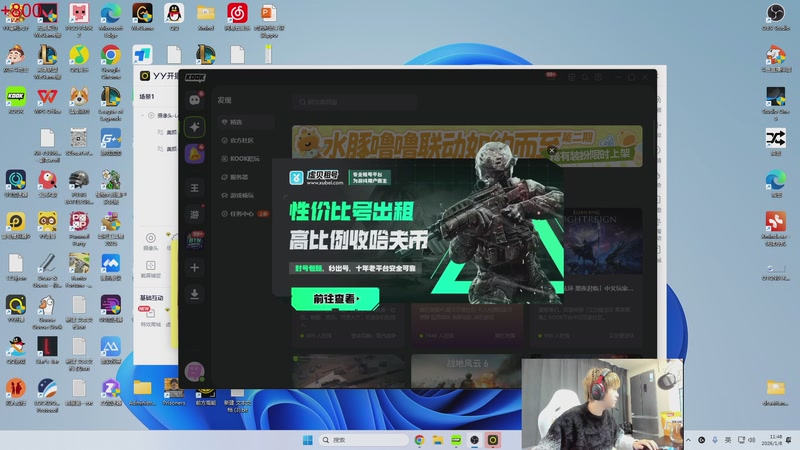Open the red parrot desktop shortcut

coord(47,183)
